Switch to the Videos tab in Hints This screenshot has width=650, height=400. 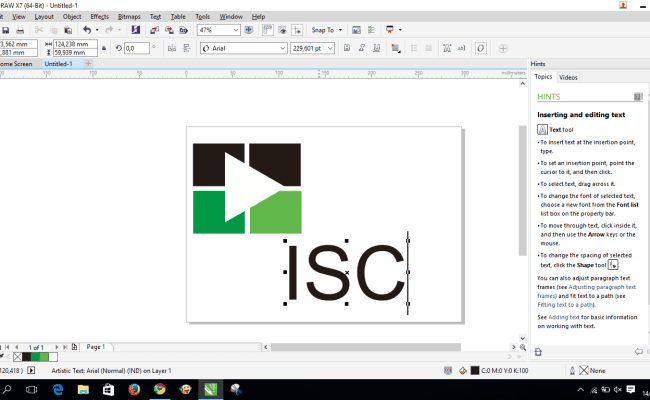click(x=568, y=78)
